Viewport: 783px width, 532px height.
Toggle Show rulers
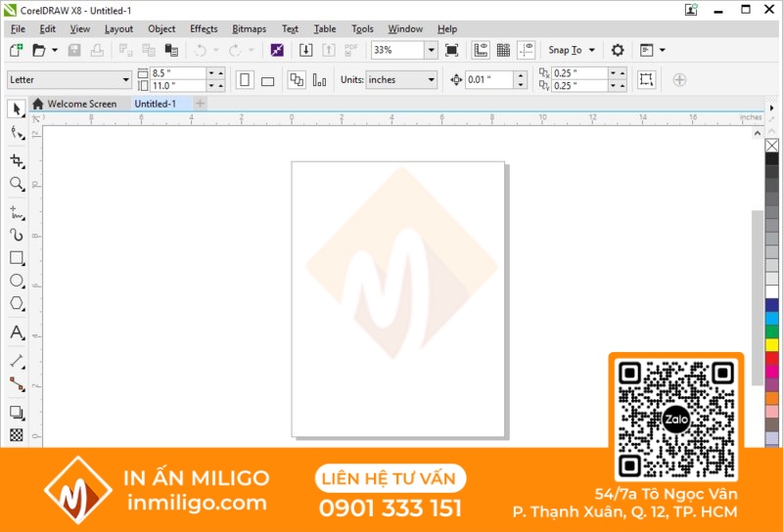(481, 50)
